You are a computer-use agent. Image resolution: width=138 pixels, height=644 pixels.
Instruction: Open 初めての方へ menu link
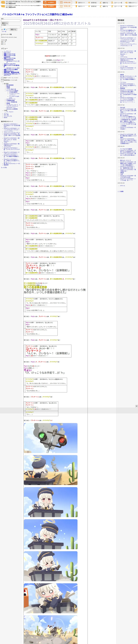pos(7,52)
